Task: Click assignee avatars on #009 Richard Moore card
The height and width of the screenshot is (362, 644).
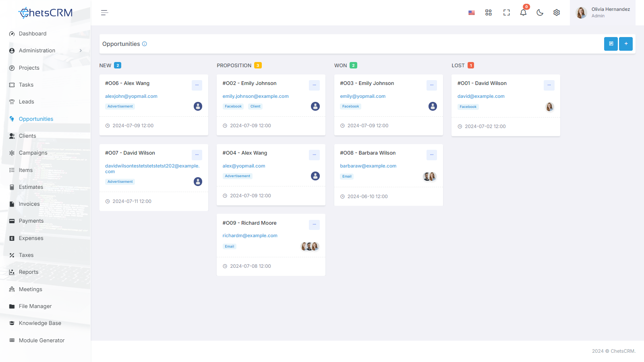Action: point(310,246)
